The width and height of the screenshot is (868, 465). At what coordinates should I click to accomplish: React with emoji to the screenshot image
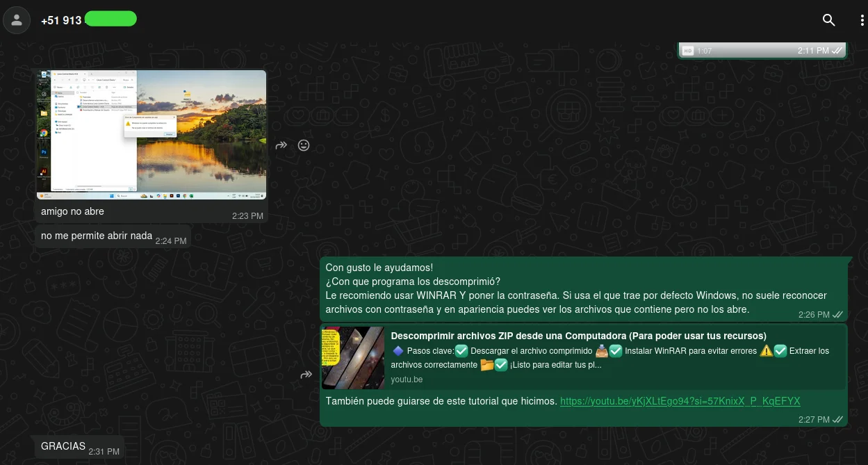click(304, 145)
